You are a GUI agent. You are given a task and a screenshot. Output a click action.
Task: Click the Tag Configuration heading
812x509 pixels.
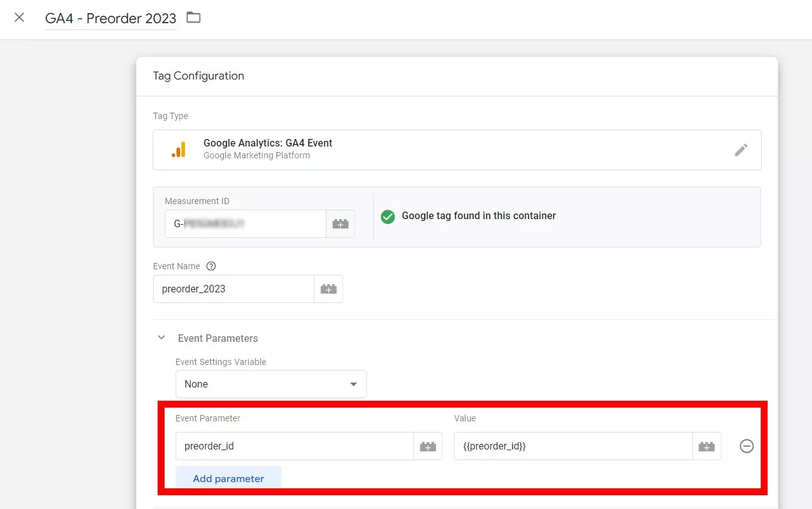click(x=198, y=76)
